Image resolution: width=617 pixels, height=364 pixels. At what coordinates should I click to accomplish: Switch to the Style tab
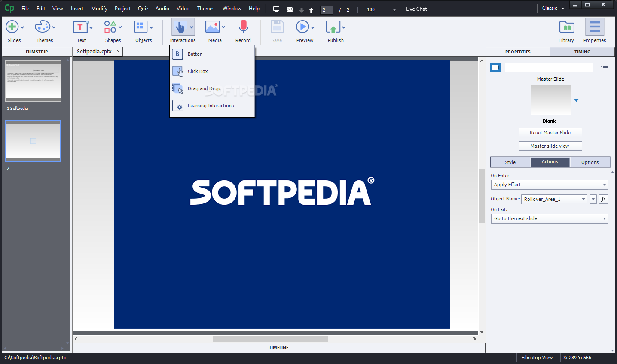click(x=510, y=162)
